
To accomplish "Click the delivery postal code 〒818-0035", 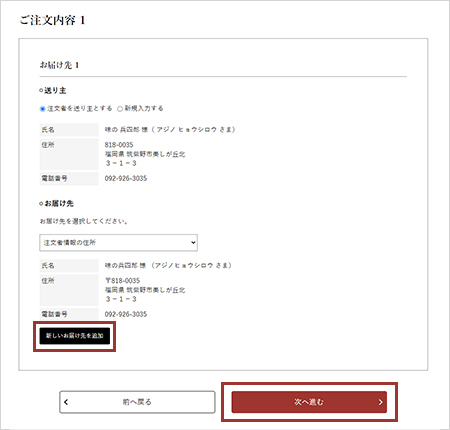I will click(x=122, y=281).
